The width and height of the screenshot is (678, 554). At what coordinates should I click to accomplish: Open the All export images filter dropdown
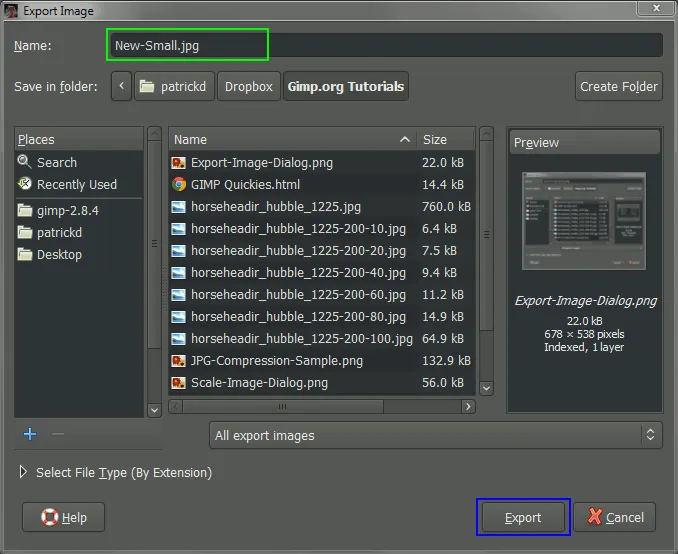click(x=435, y=435)
